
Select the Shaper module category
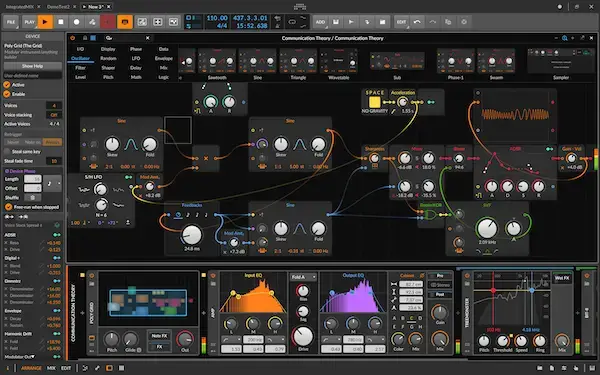point(108,68)
